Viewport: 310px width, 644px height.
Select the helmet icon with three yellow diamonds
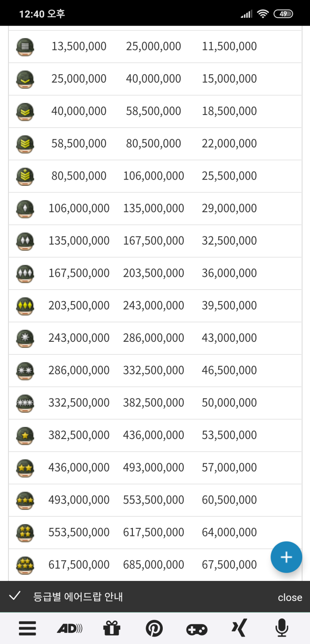(x=25, y=306)
